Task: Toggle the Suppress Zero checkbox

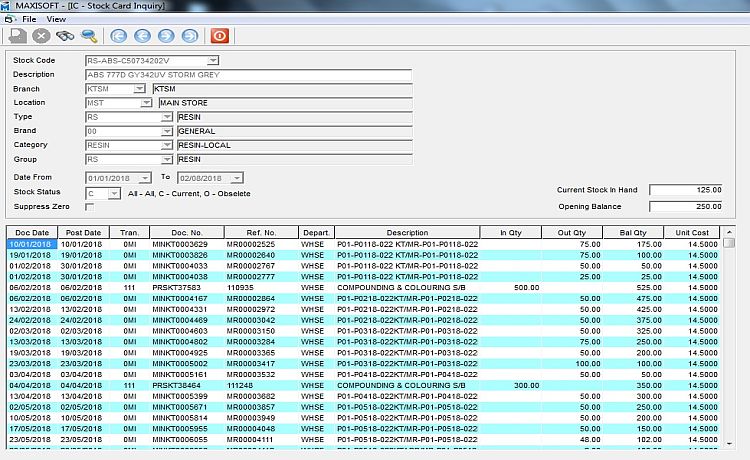Action: click(89, 207)
